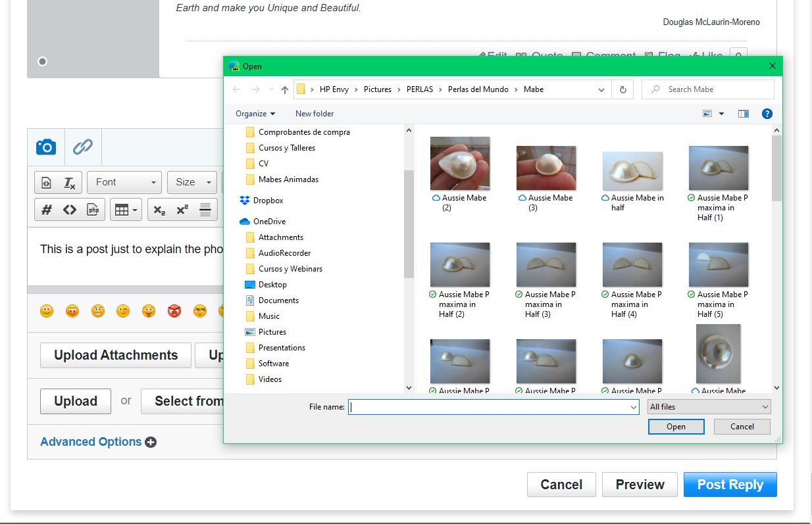Expand the address path history dropdown
This screenshot has height=524, width=812.
[x=601, y=89]
